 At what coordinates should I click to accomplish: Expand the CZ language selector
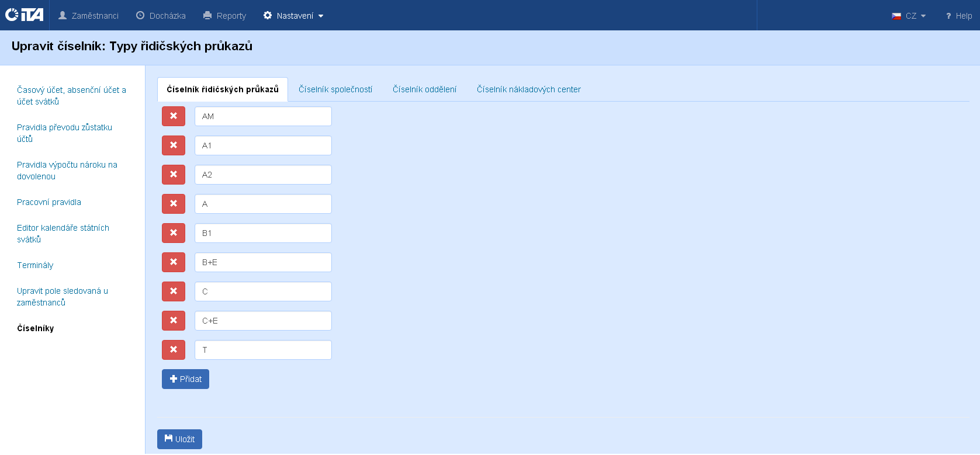click(x=909, y=16)
